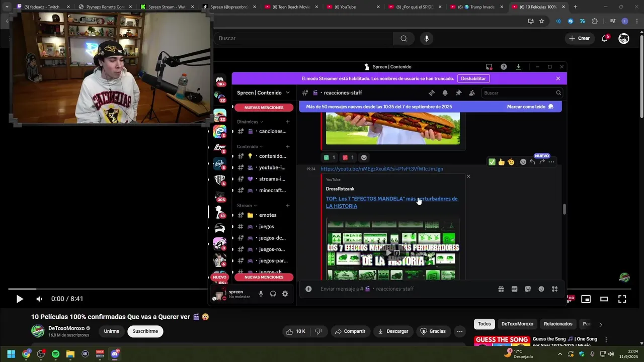Show more YouTube filter chips arrow
Viewport: 644px width, 362px height.
pyautogui.click(x=600, y=324)
